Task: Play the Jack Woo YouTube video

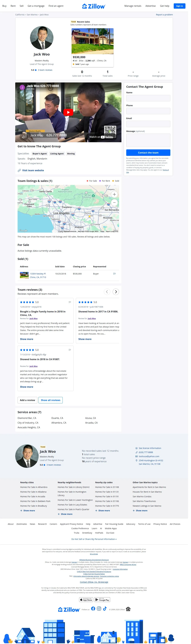Action: 68,112
